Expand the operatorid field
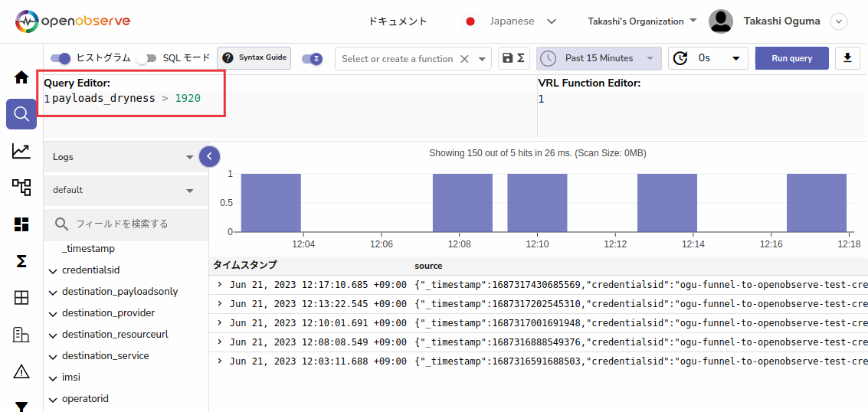Image resolution: width=868 pixels, height=412 pixels. 53,400
